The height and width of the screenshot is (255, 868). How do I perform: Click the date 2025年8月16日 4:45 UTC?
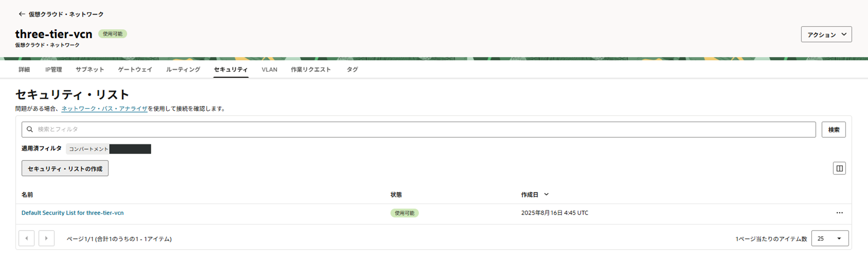click(555, 213)
